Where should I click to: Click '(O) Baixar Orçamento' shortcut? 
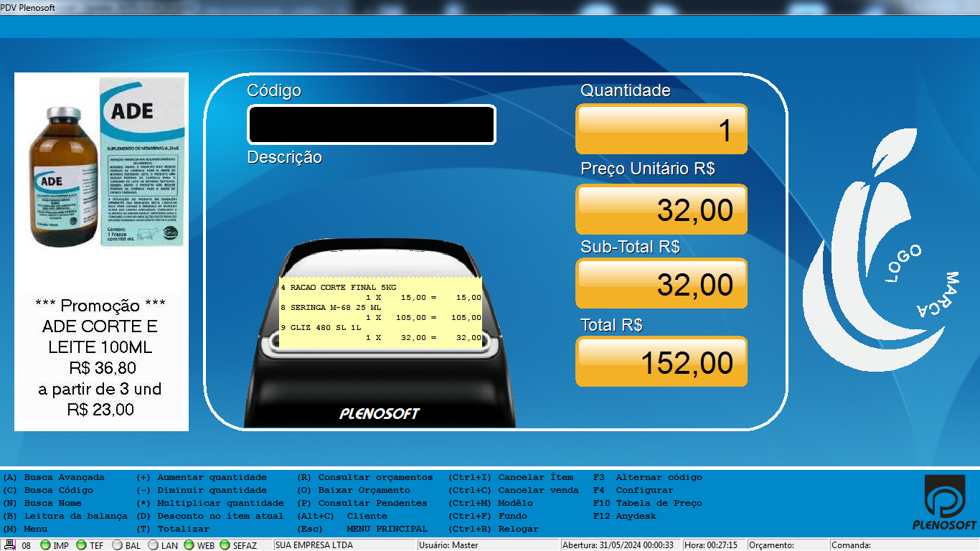(354, 490)
